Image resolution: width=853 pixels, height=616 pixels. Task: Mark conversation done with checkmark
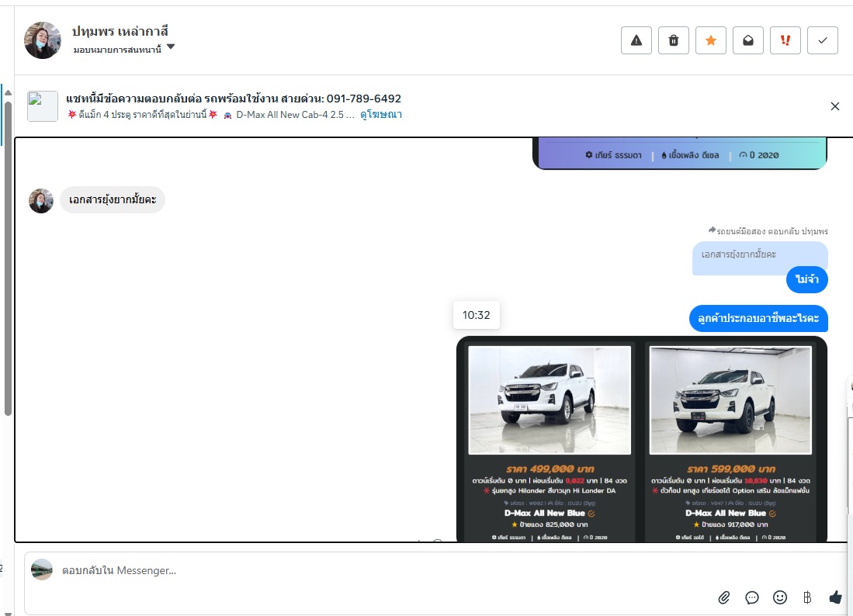pos(823,40)
